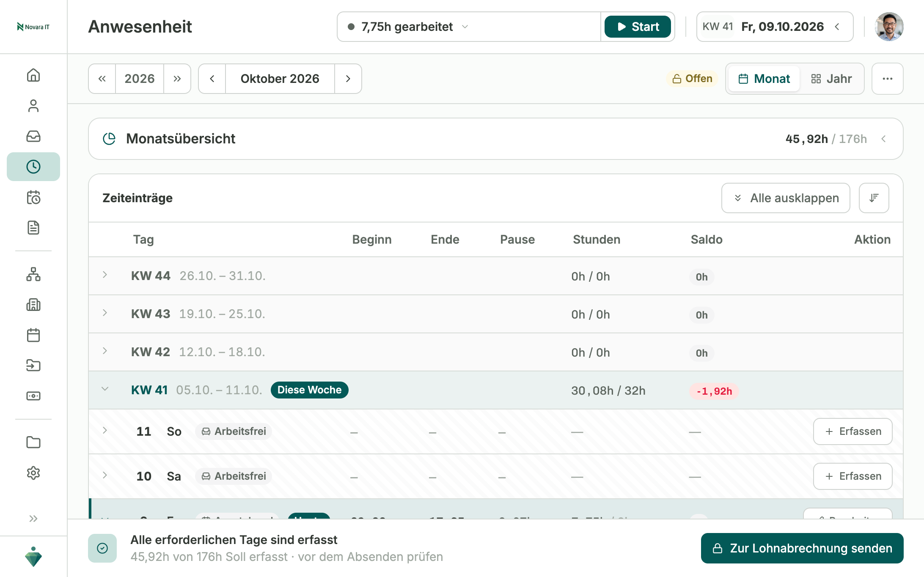
Task: Expand sidebar with double chevron icon
Action: tap(33, 519)
